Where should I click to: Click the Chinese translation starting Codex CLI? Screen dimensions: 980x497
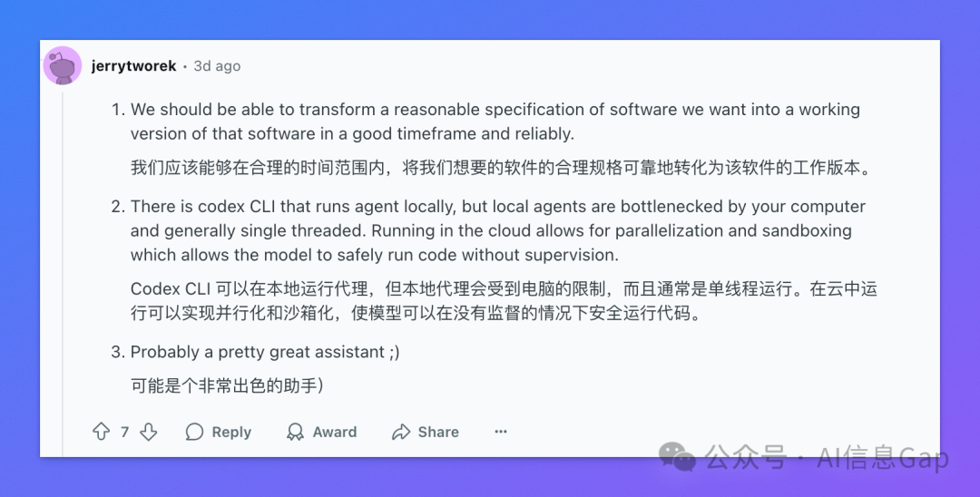pyautogui.click(x=504, y=301)
